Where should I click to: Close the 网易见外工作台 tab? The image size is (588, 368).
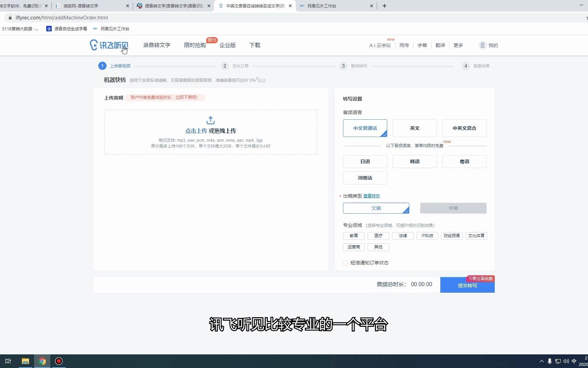tap(371, 6)
